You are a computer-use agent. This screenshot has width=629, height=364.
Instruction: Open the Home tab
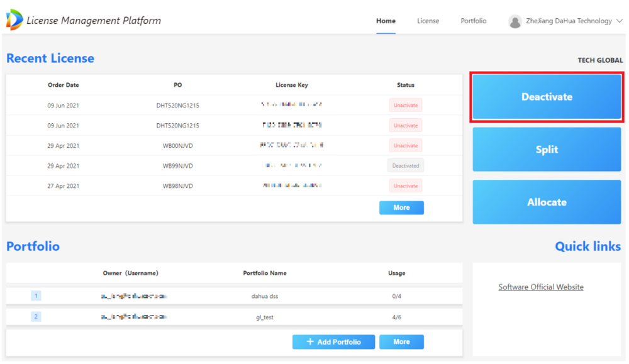[386, 21]
